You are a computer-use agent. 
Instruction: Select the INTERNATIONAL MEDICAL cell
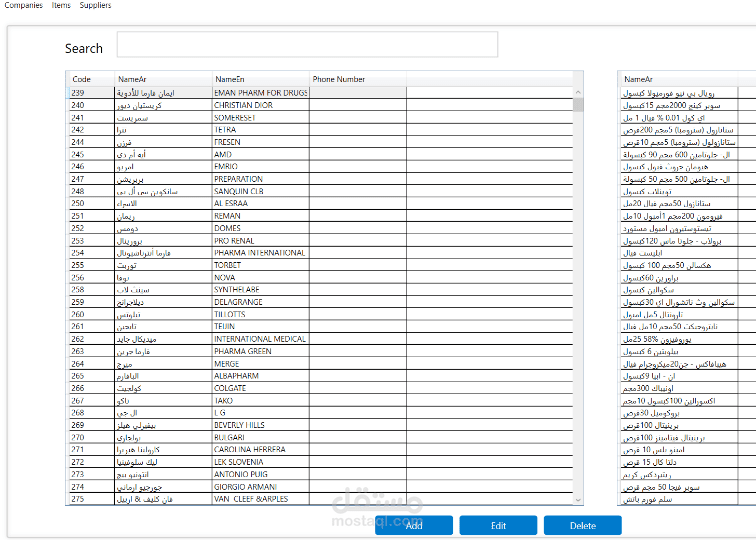(x=261, y=339)
